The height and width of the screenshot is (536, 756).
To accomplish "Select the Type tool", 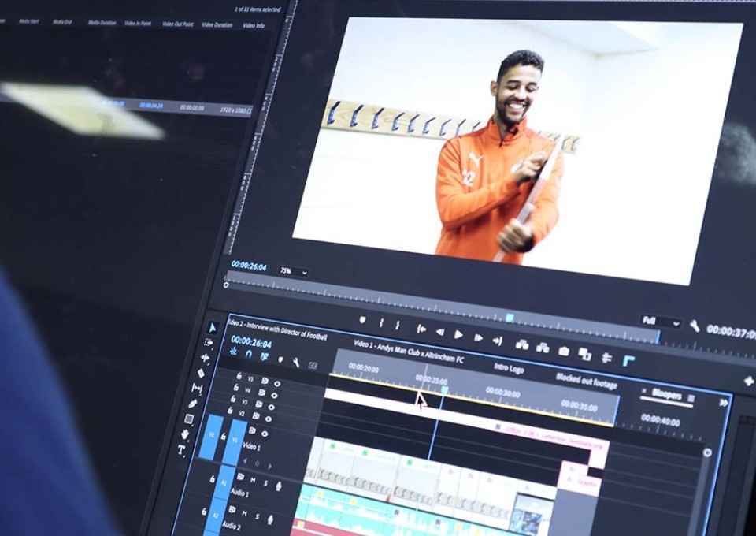I will click(181, 450).
